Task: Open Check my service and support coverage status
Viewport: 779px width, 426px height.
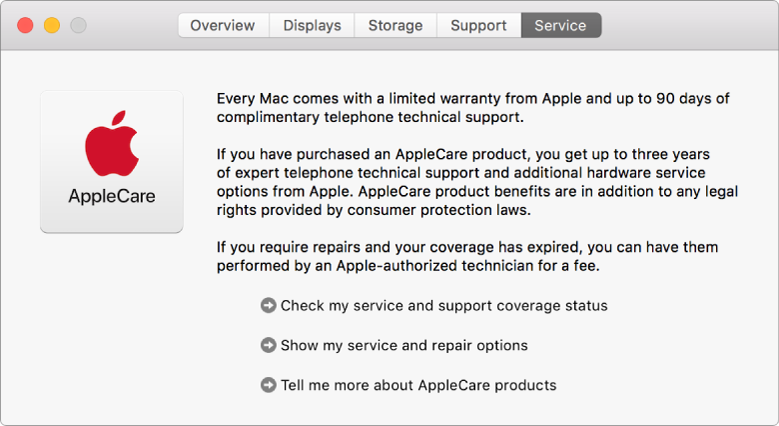Action: point(444,305)
